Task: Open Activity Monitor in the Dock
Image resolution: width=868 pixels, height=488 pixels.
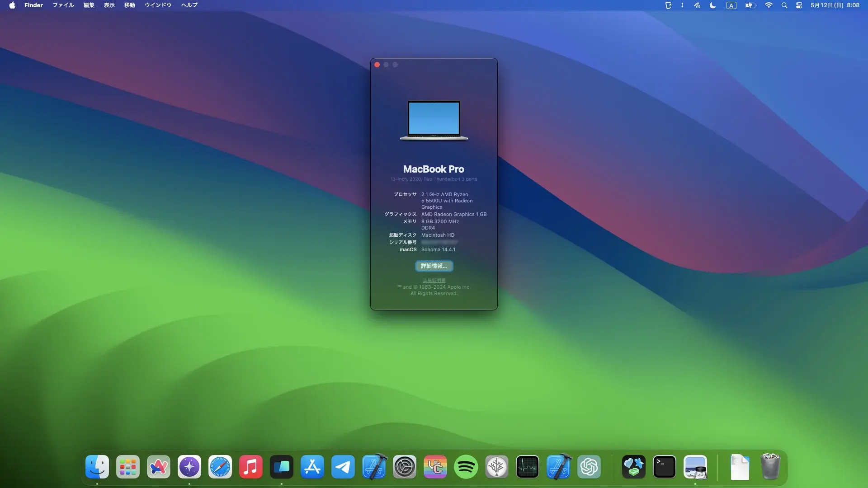Action: (528, 467)
